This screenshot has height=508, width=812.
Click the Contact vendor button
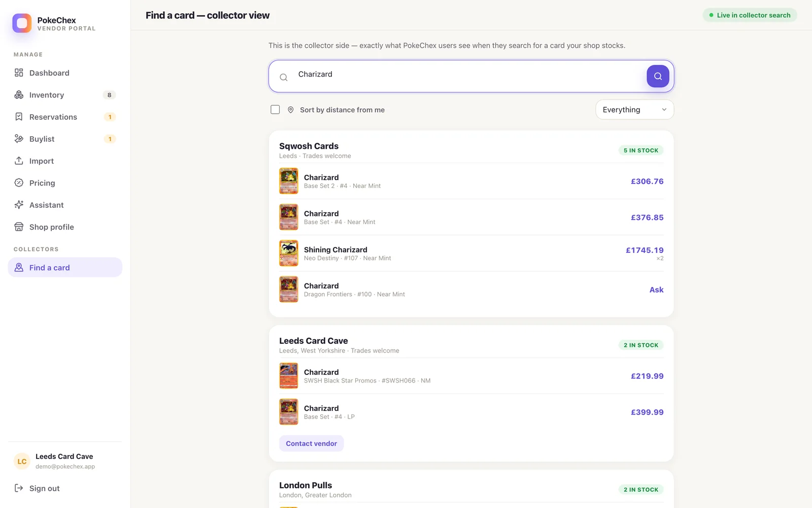[x=311, y=443]
